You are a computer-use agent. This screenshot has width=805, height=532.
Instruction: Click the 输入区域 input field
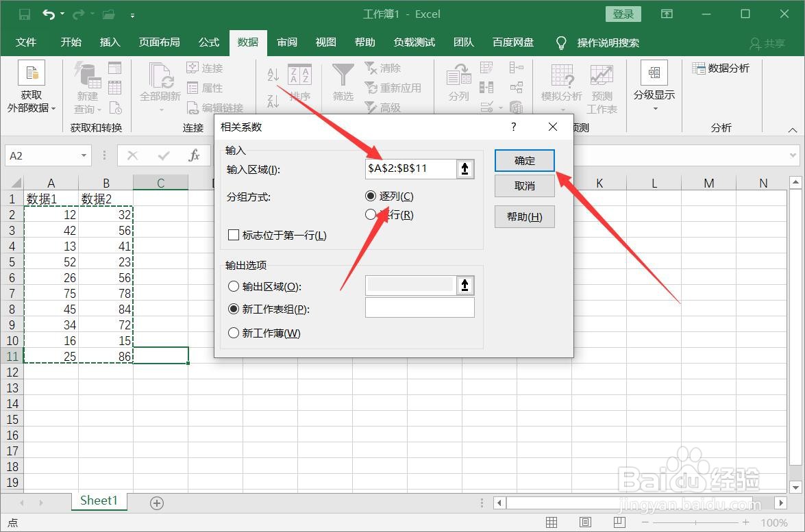410,169
